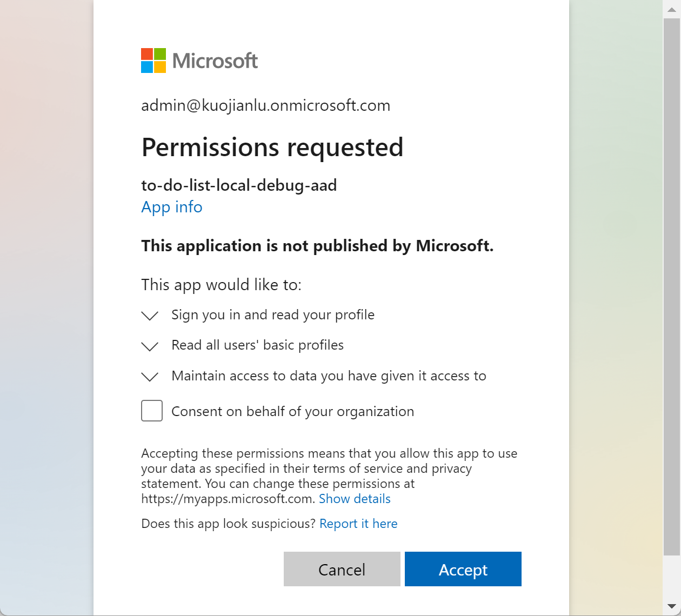Viewport: 681px width, 616px height.
Task: Accept the requested permissions
Action: (463, 569)
